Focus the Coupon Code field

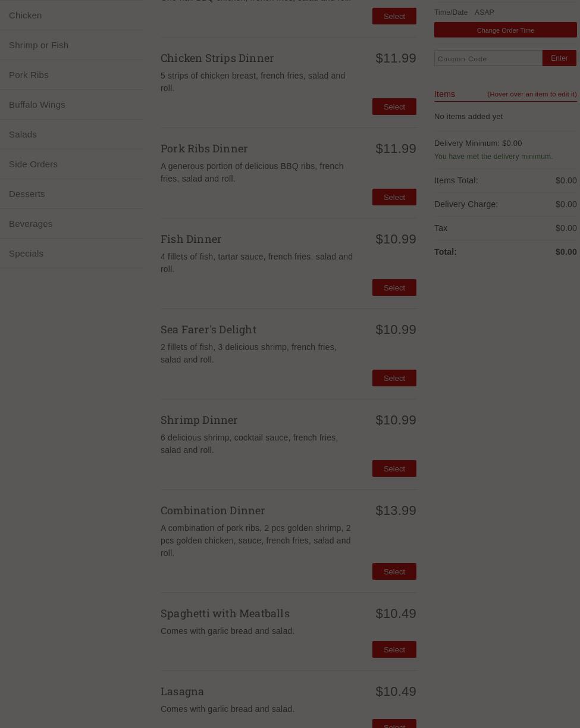click(x=488, y=58)
